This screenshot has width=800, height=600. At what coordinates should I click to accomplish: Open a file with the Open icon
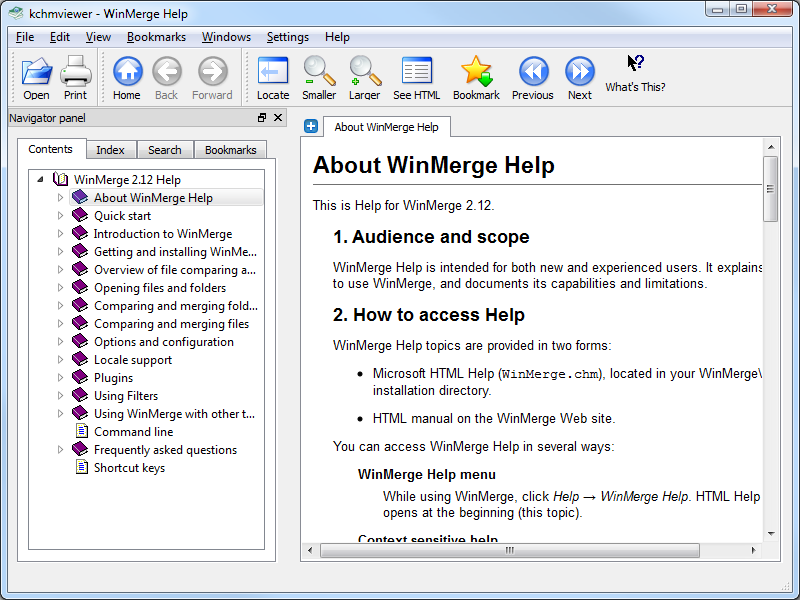pyautogui.click(x=36, y=78)
